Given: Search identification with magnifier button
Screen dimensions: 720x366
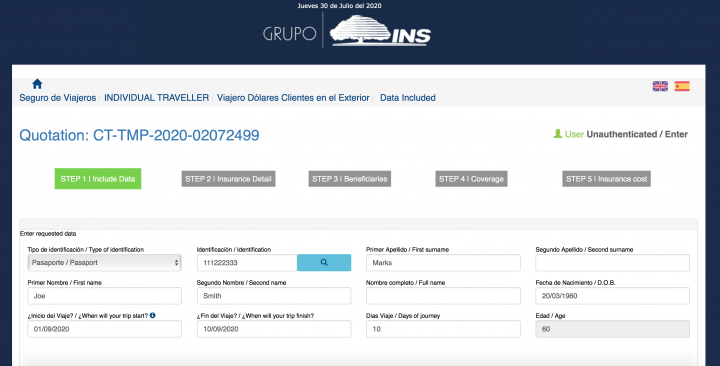Looking at the screenshot, I should tap(324, 263).
